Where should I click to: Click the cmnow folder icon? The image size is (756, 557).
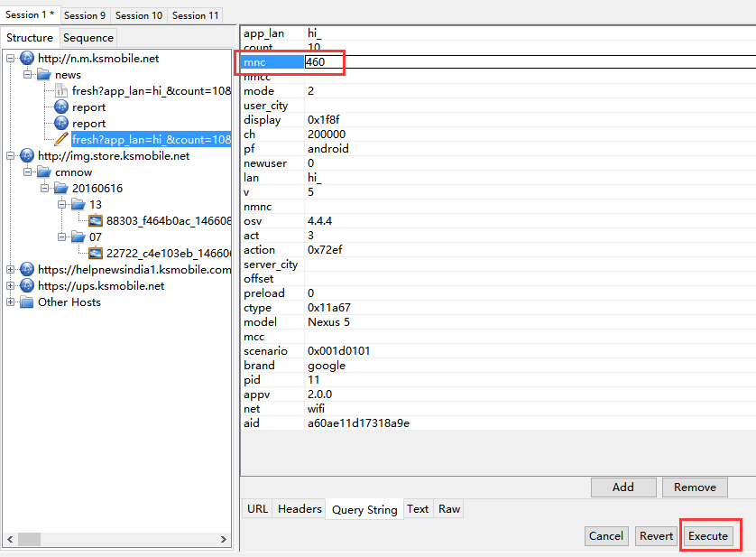[44, 172]
